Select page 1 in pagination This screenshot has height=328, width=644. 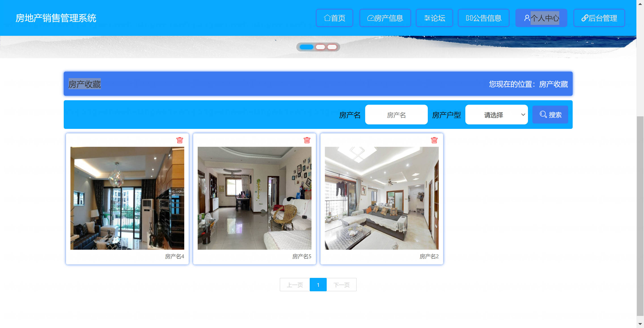(x=318, y=285)
